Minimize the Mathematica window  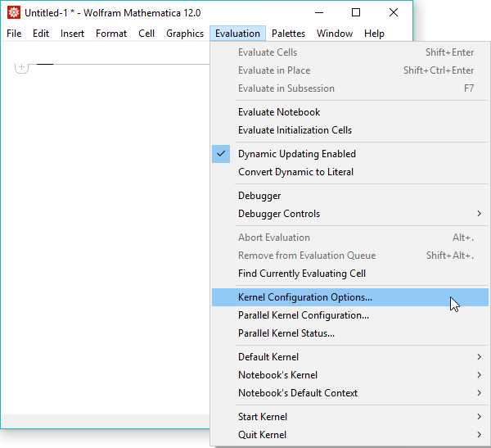pyautogui.click(x=319, y=13)
